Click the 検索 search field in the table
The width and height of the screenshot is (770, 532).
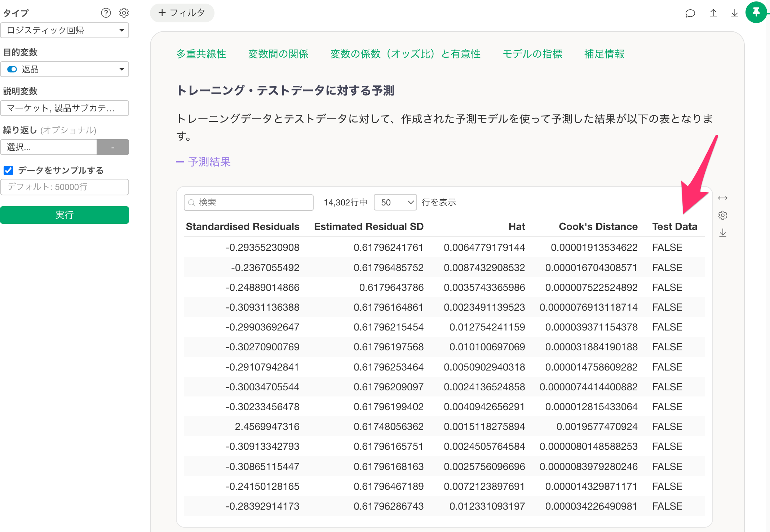tap(249, 203)
